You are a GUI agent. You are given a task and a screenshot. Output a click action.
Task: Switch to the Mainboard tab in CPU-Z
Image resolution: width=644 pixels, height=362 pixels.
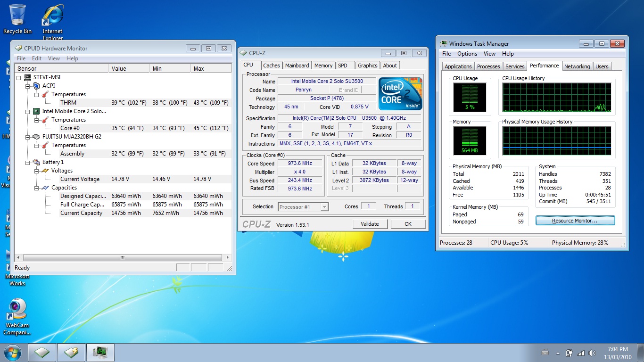coord(297,66)
